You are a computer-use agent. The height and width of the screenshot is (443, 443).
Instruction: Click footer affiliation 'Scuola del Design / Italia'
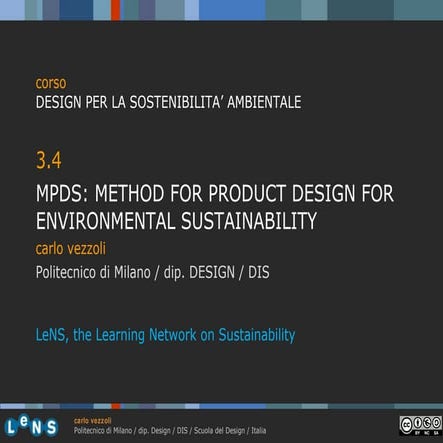coord(230,430)
